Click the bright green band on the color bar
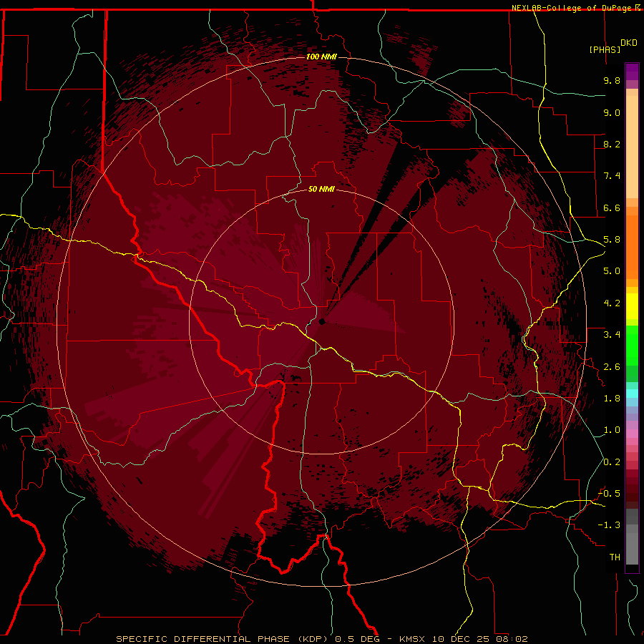This screenshot has height=644, width=644. tap(632, 345)
